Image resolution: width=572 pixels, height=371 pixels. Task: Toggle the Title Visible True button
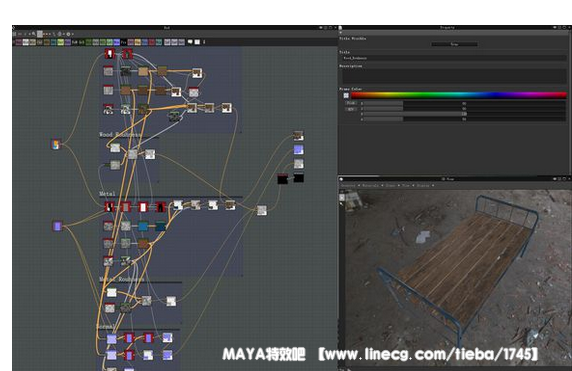[454, 44]
